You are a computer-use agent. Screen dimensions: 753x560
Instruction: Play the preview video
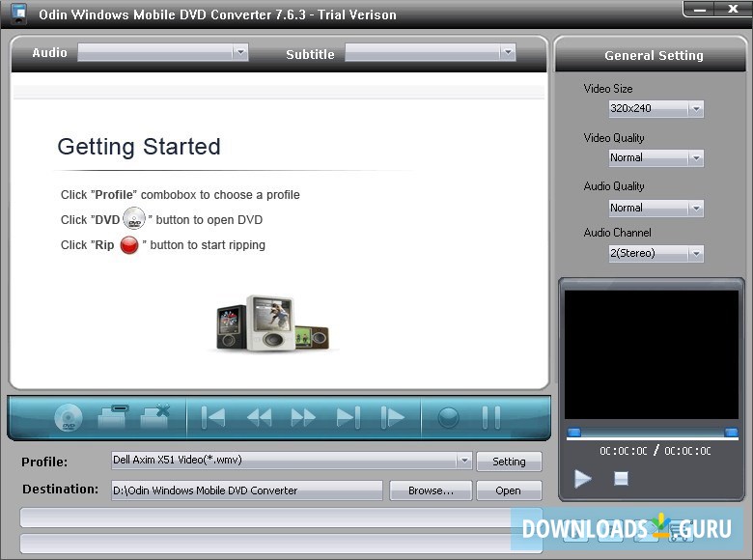(x=582, y=478)
